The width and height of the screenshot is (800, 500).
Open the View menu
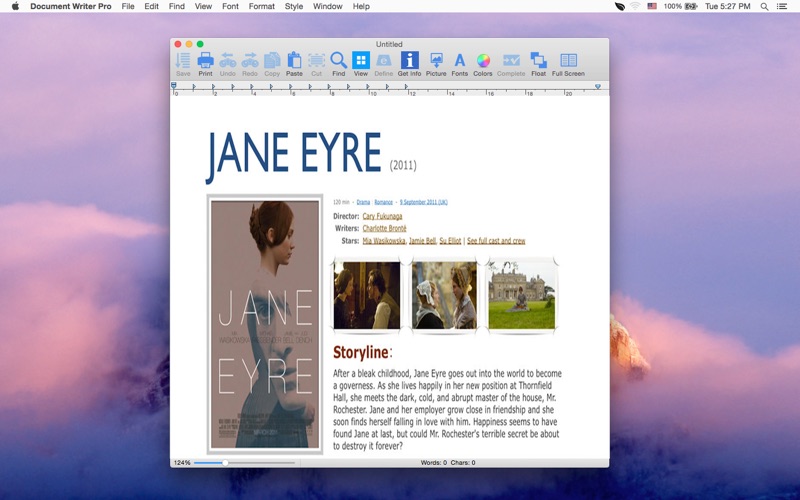(x=203, y=6)
